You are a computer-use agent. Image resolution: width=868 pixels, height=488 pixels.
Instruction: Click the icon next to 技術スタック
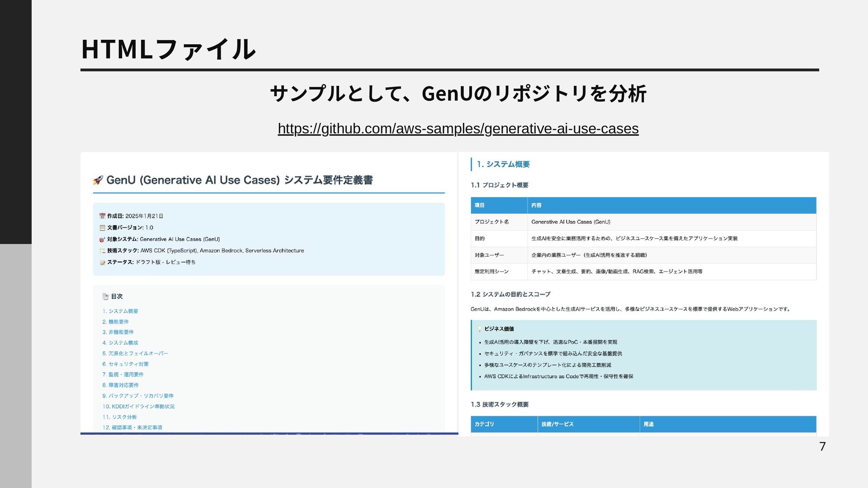(x=102, y=251)
